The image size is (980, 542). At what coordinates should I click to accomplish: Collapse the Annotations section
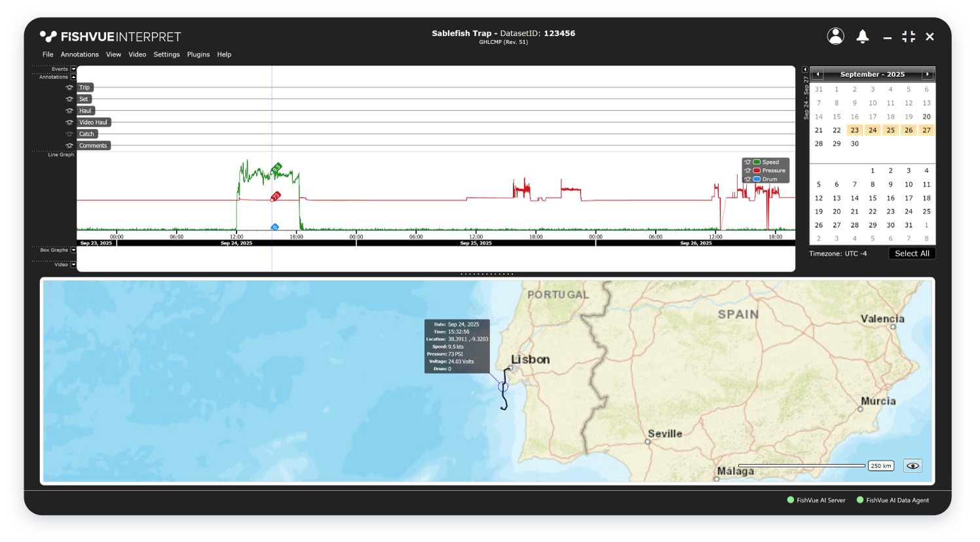73,77
